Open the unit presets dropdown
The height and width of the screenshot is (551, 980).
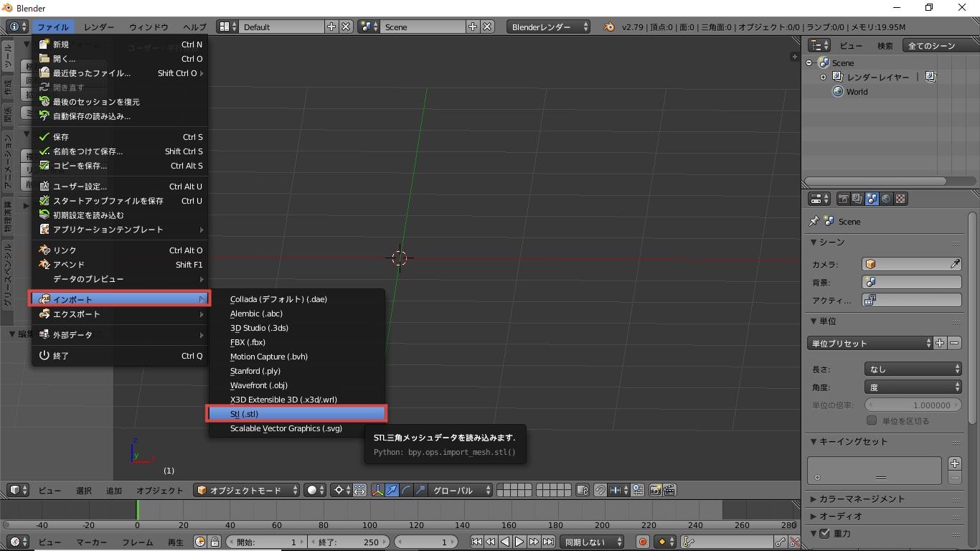click(x=870, y=343)
